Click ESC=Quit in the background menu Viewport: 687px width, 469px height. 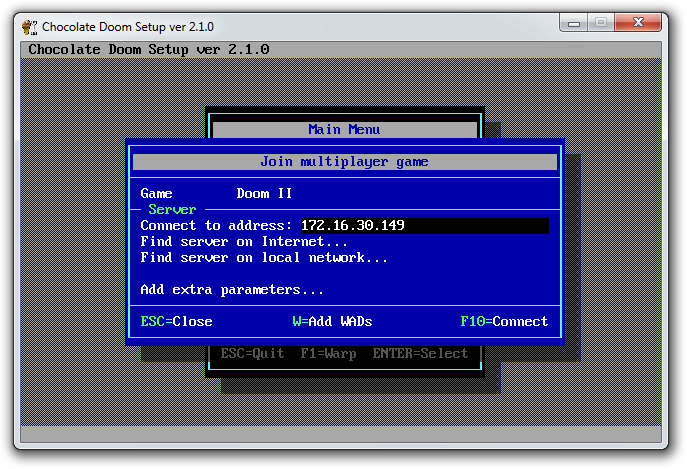(x=252, y=353)
